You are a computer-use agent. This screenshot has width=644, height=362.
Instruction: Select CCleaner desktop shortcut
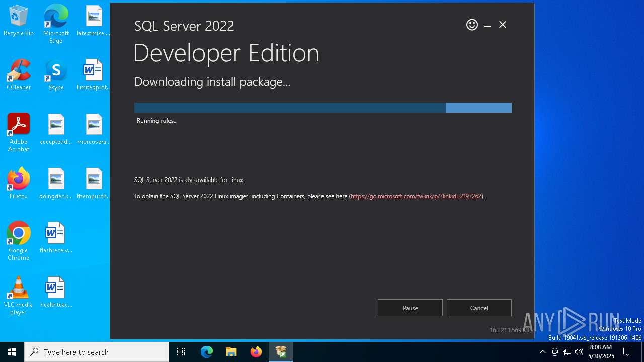coord(19,75)
